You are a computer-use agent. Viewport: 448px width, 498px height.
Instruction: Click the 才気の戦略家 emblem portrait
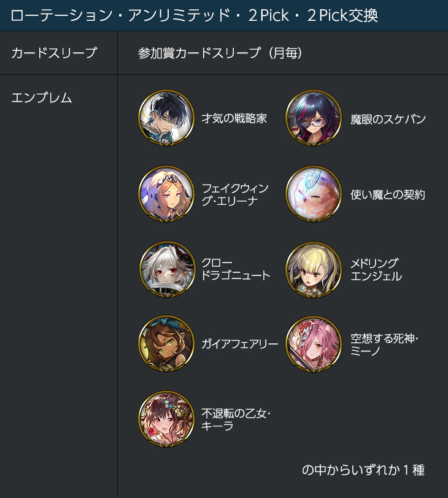click(166, 118)
